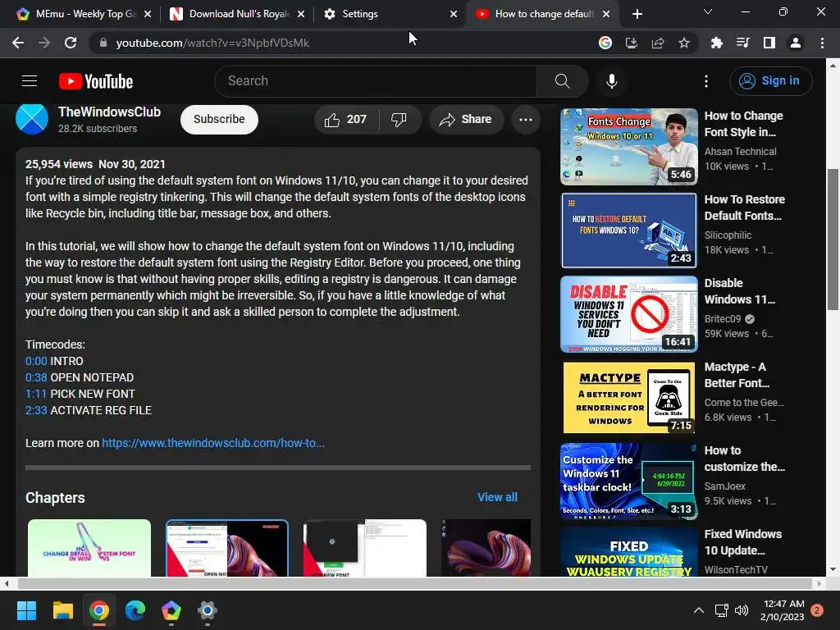Like the video with thumbs up
The width and height of the screenshot is (840, 630).
(x=345, y=120)
